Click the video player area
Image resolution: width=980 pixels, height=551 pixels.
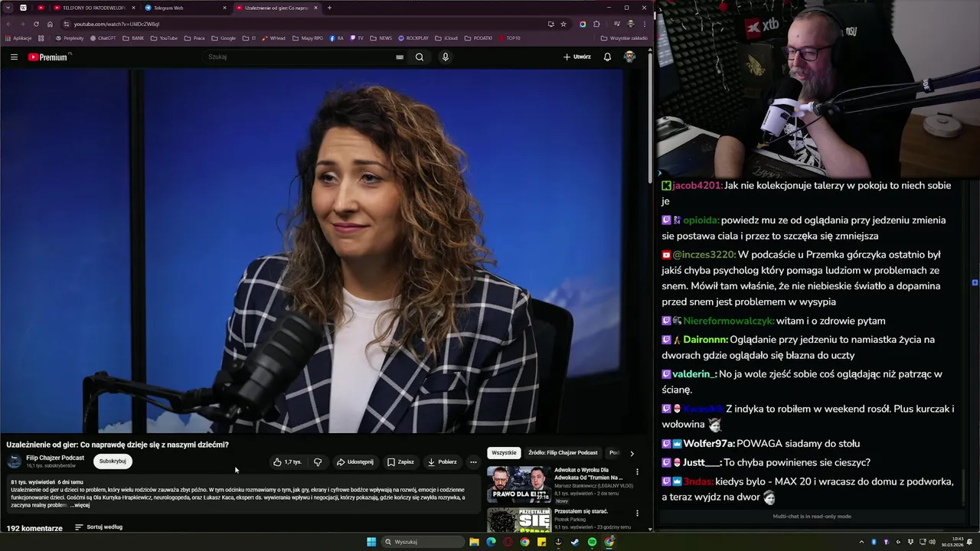(x=324, y=251)
